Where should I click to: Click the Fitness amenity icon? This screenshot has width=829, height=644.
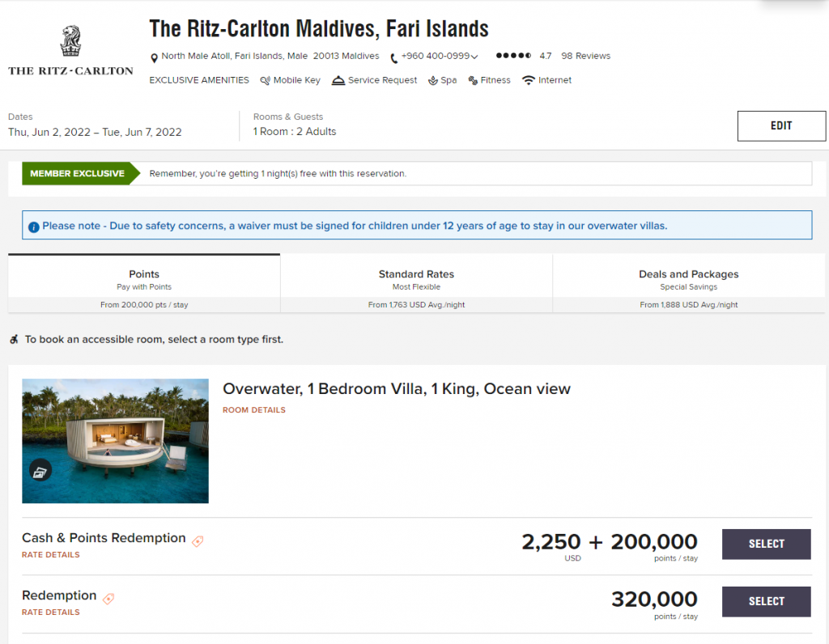[474, 80]
